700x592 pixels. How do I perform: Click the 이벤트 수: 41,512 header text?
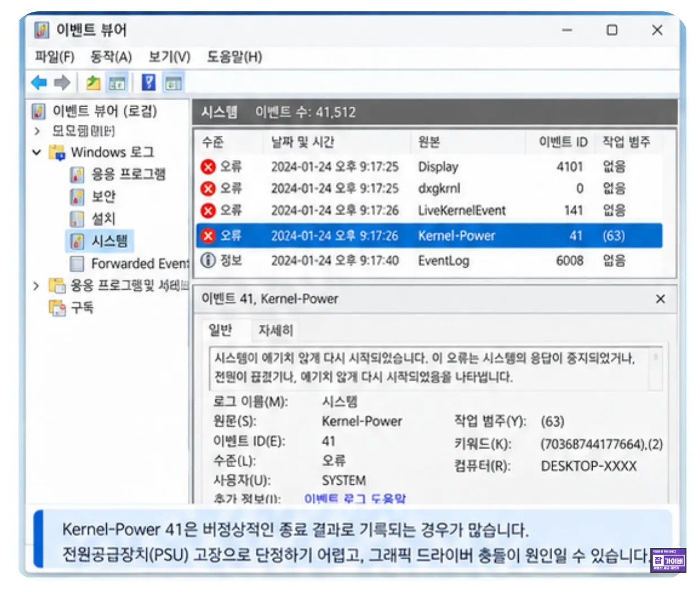305,112
